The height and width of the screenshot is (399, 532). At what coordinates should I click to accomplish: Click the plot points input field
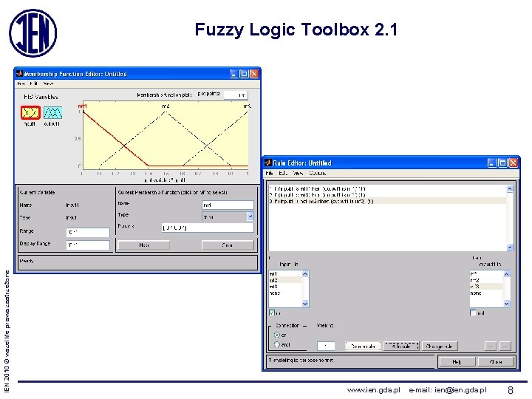tap(236, 95)
